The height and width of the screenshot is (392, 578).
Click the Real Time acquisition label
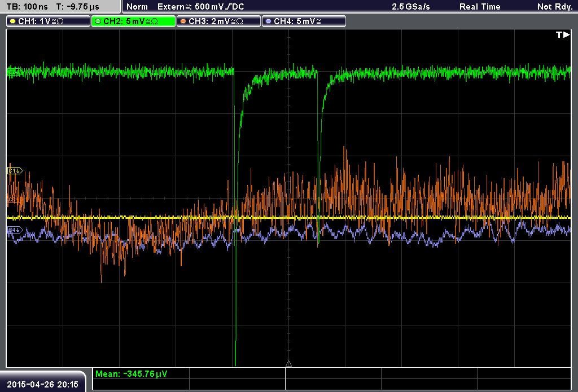[x=480, y=7]
